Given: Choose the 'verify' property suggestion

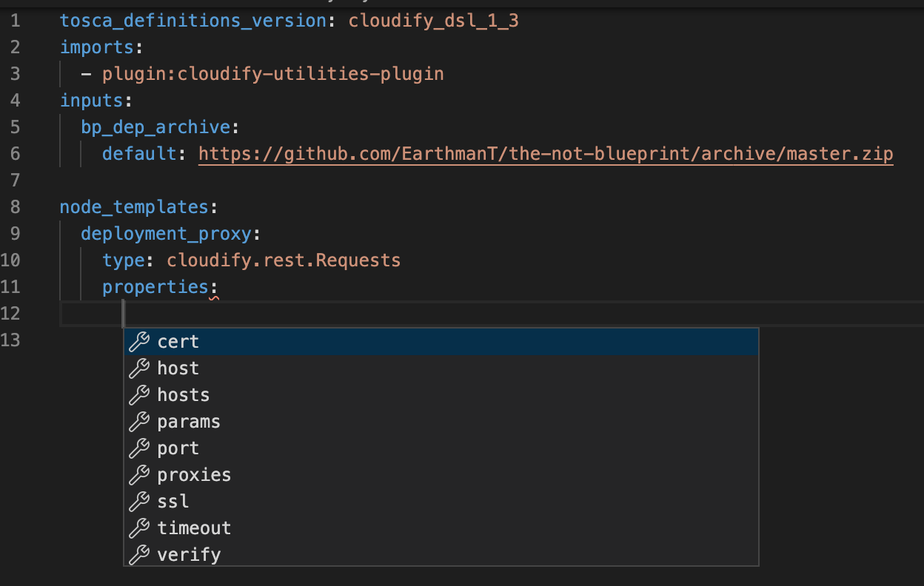Looking at the screenshot, I should (x=441, y=555).
